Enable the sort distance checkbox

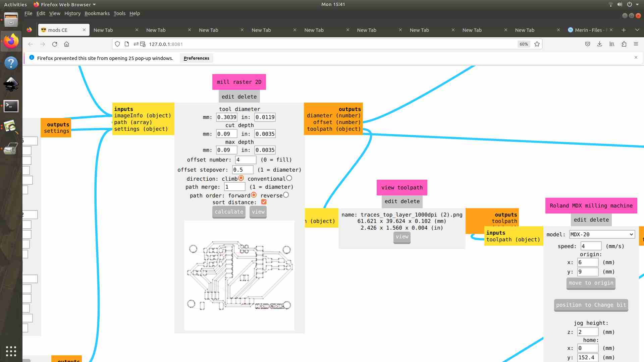click(264, 202)
